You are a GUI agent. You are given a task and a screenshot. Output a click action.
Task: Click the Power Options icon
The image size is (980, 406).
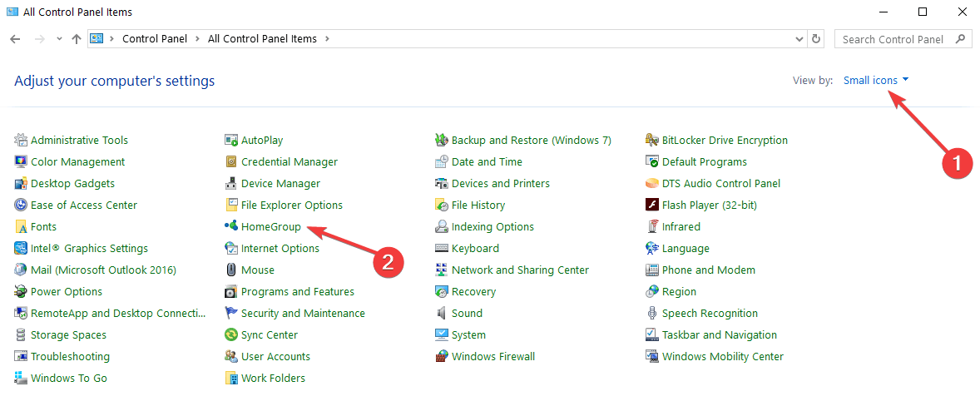21,292
